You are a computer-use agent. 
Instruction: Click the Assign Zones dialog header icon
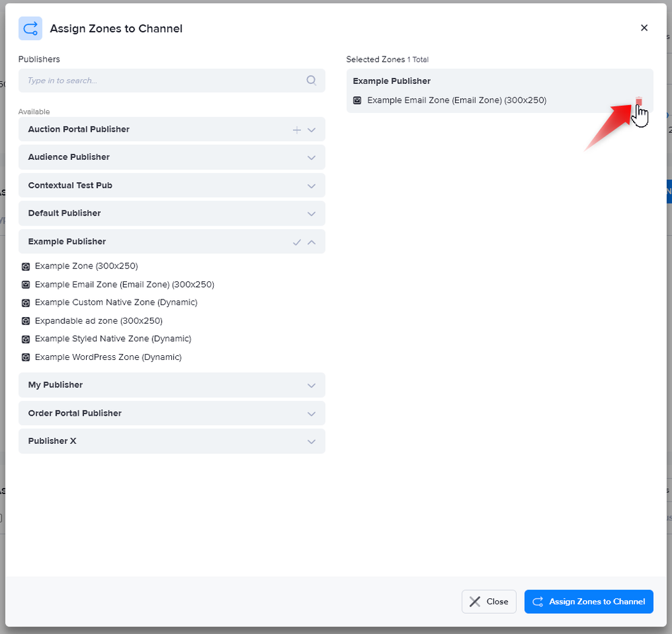click(30, 28)
